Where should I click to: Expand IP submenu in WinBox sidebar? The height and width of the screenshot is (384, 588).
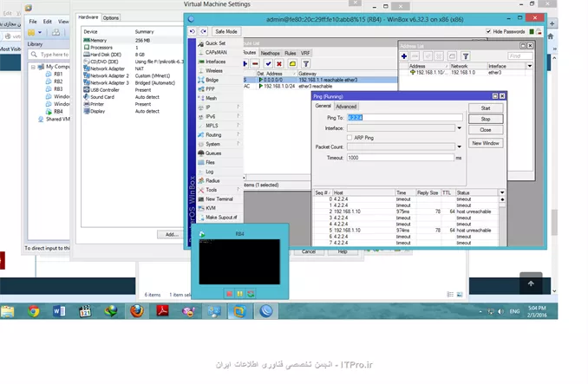238,107
